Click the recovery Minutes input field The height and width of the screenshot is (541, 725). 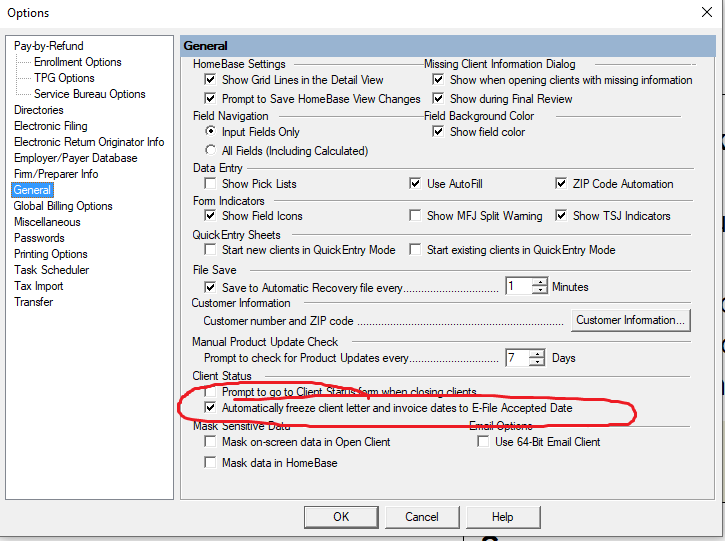tap(518, 287)
